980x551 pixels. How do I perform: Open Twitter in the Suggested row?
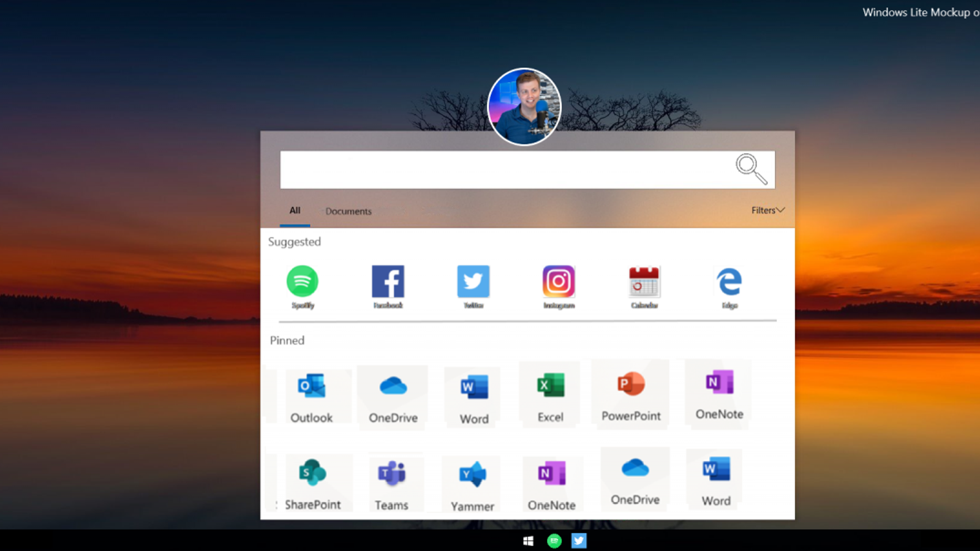(473, 287)
